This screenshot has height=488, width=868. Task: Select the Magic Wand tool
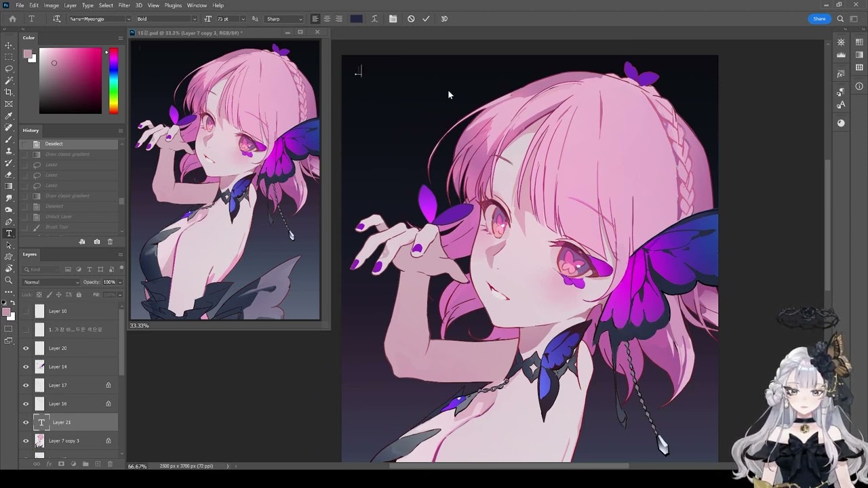coord(9,81)
